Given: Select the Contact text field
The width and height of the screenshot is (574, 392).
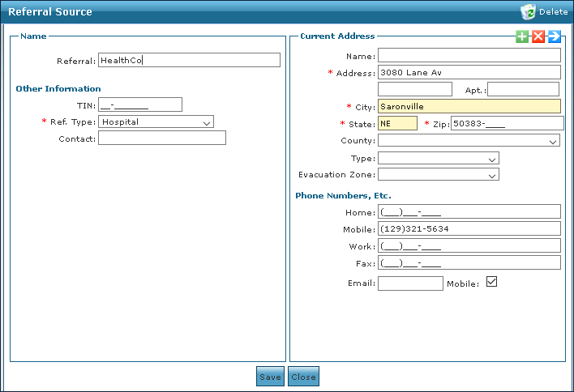Looking at the screenshot, I should tap(161, 138).
